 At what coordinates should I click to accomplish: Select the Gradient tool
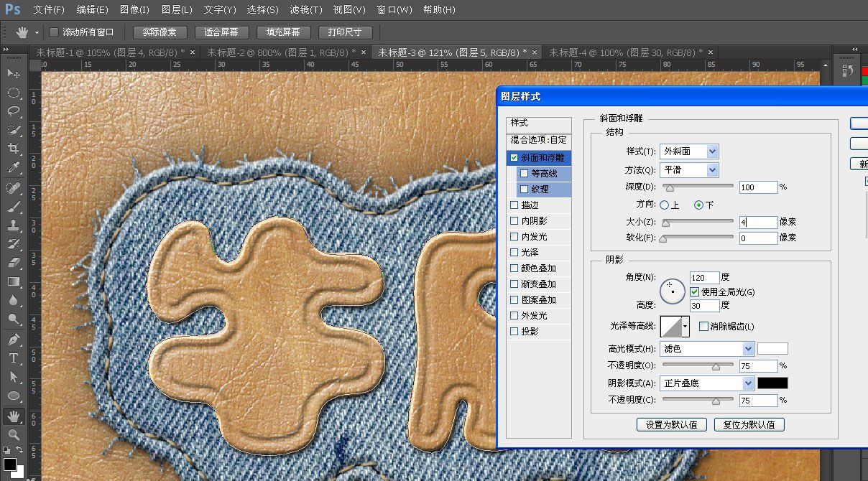tap(14, 281)
